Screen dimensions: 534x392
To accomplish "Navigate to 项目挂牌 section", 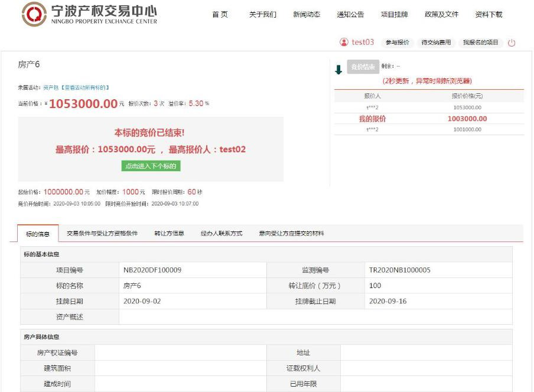I will [x=395, y=15].
